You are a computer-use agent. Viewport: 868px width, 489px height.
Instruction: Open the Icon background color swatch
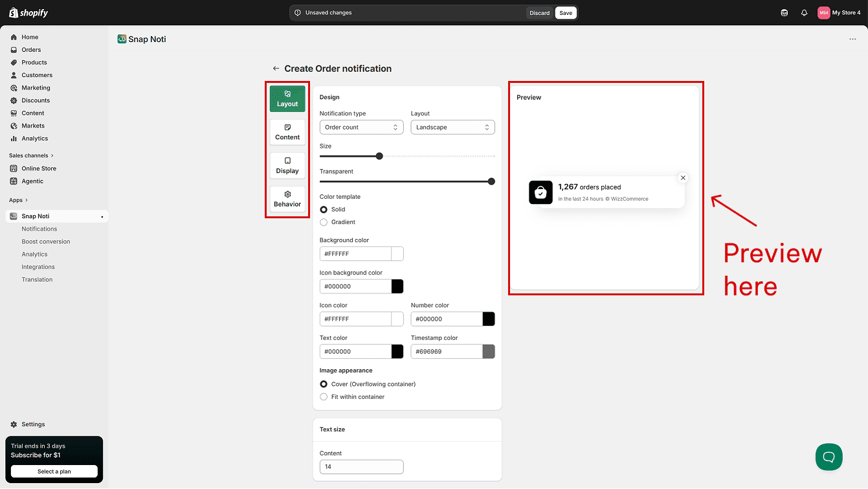tap(397, 286)
